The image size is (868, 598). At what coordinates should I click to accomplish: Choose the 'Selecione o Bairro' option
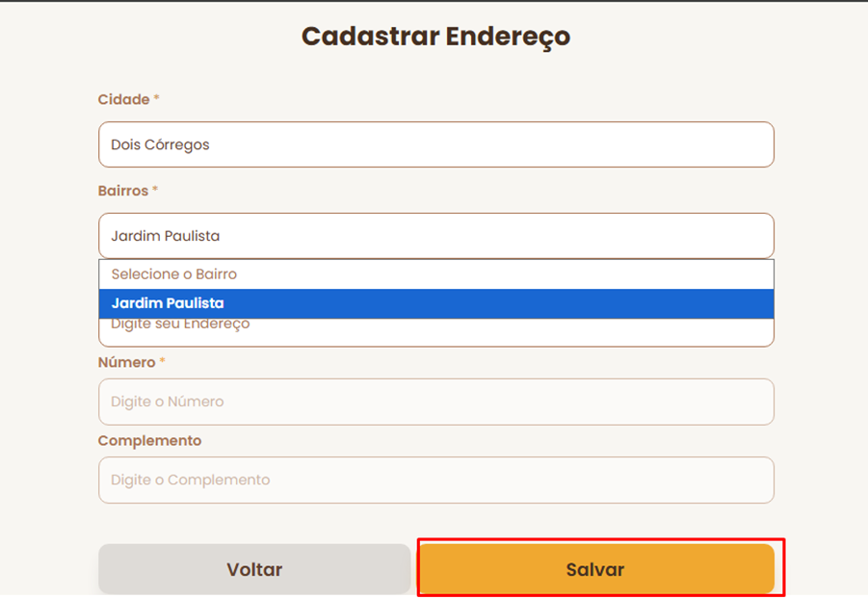pyautogui.click(x=435, y=274)
